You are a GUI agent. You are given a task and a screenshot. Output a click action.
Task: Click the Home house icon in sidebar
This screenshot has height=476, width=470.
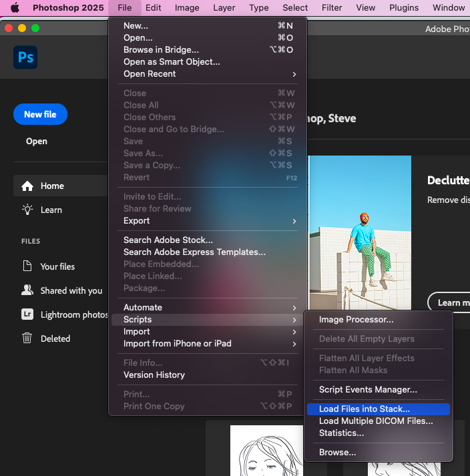pos(27,186)
